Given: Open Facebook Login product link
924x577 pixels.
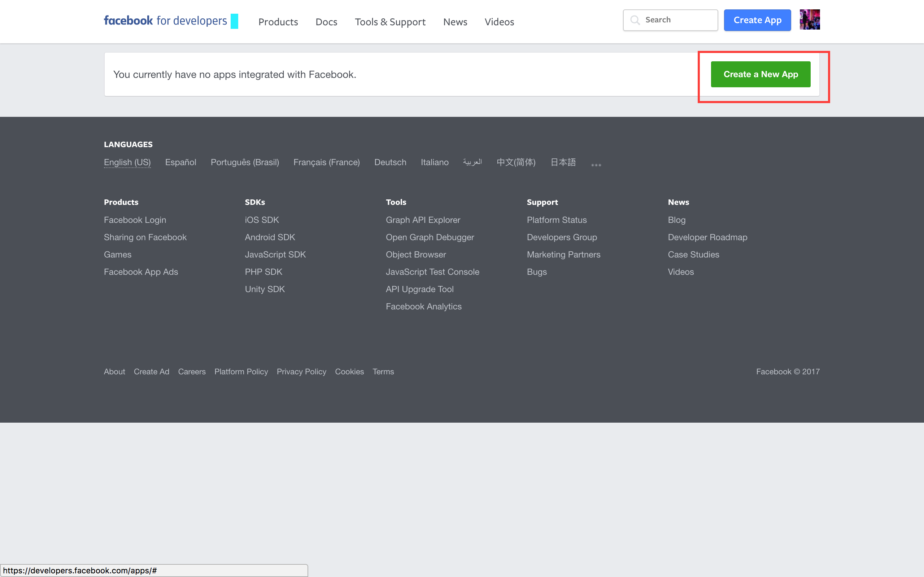Looking at the screenshot, I should tap(135, 220).
